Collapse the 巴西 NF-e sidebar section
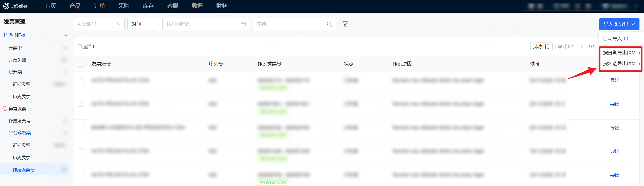Image resolution: width=644 pixels, height=186 pixels. [x=66, y=35]
